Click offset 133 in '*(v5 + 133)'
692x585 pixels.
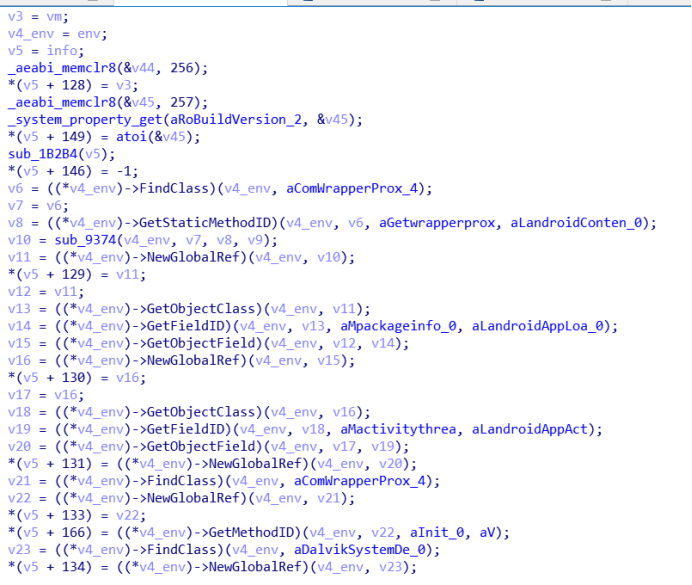point(73,515)
